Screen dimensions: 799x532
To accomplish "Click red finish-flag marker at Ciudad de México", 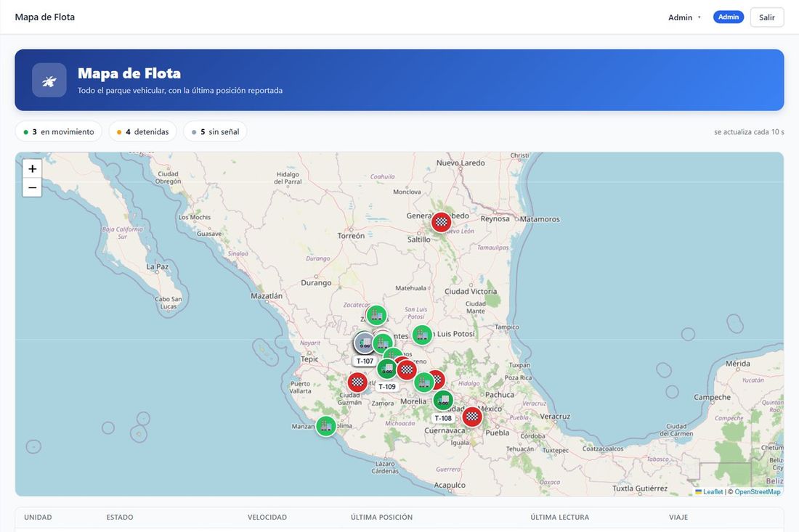I will (472, 417).
